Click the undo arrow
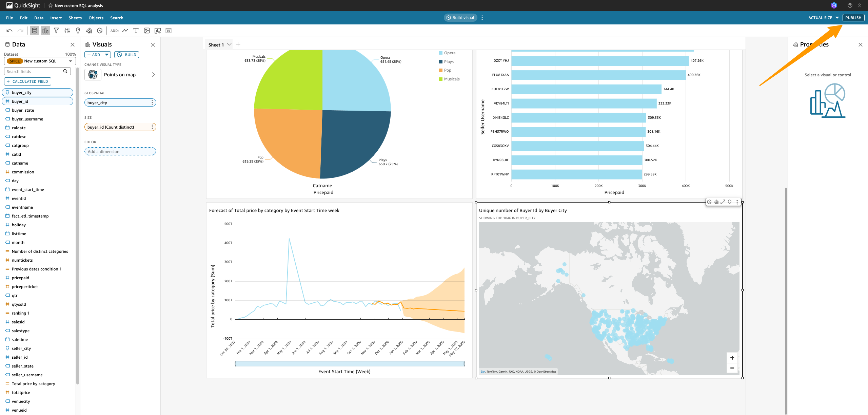 pos(9,31)
